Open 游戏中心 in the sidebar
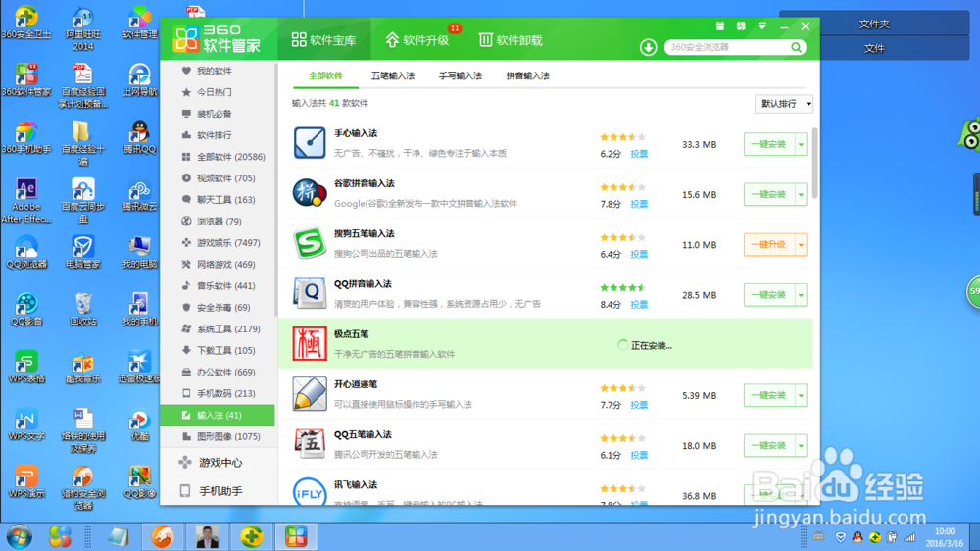 [218, 463]
